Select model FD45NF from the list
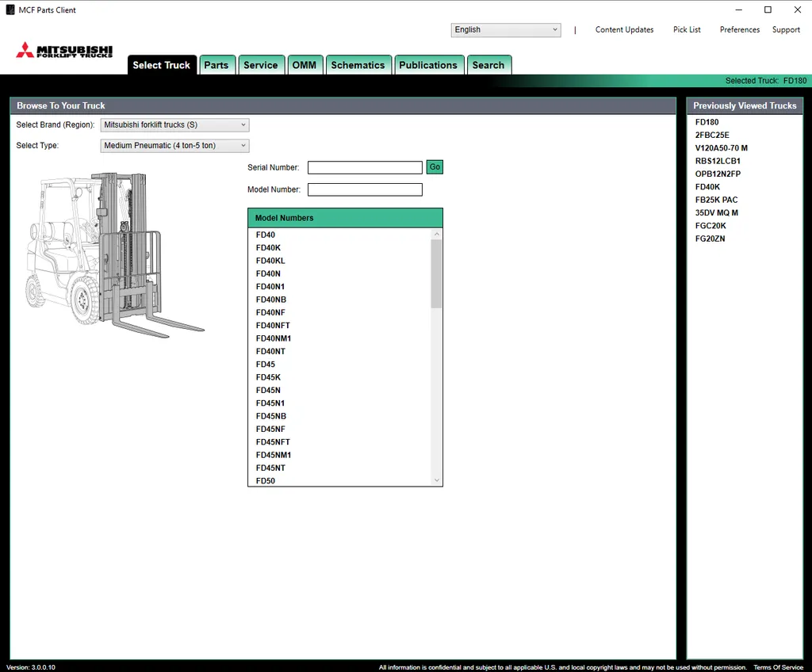Viewport: 812px width, 672px height. click(x=270, y=430)
